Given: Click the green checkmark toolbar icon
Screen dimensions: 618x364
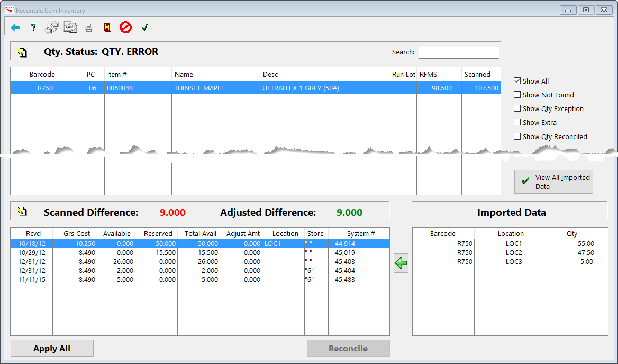Looking at the screenshot, I should tap(144, 28).
